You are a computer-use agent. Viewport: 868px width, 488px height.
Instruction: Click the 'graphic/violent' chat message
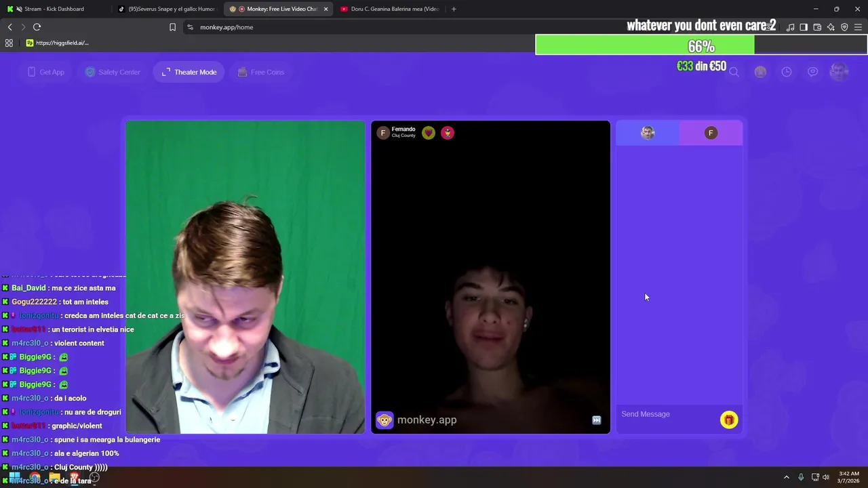(77, 426)
